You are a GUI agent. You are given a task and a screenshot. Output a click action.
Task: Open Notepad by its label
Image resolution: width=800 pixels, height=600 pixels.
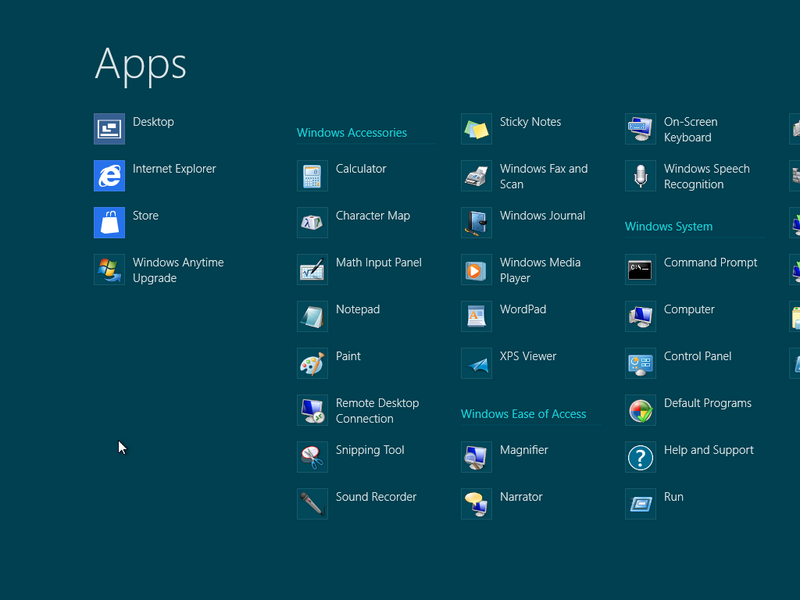[358, 310]
